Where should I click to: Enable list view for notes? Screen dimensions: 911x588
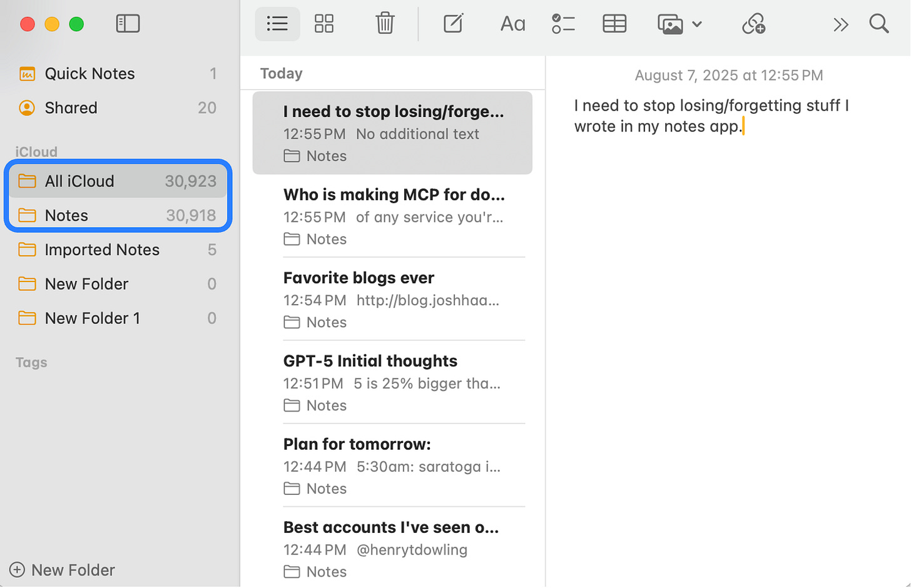point(277,24)
